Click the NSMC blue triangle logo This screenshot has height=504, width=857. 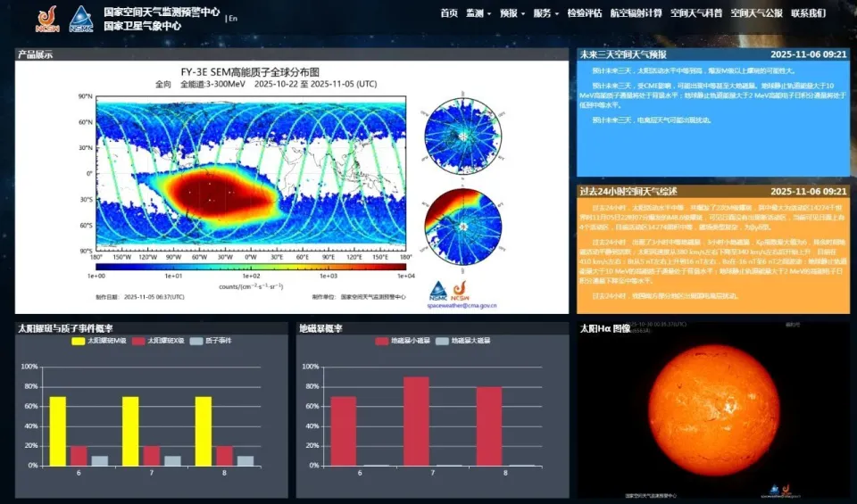81,18
